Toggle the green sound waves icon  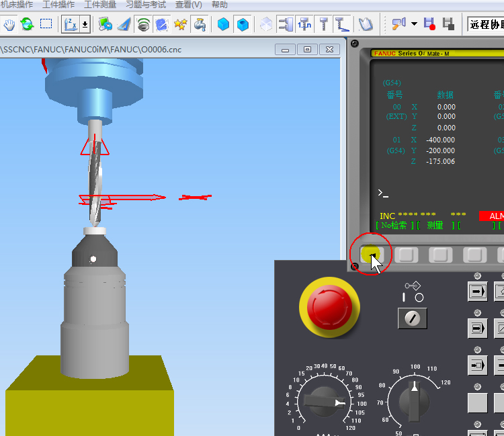[x=143, y=24]
